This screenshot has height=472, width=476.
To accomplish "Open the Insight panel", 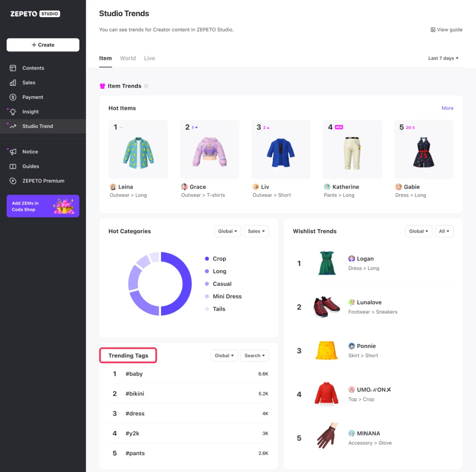I will coord(30,111).
